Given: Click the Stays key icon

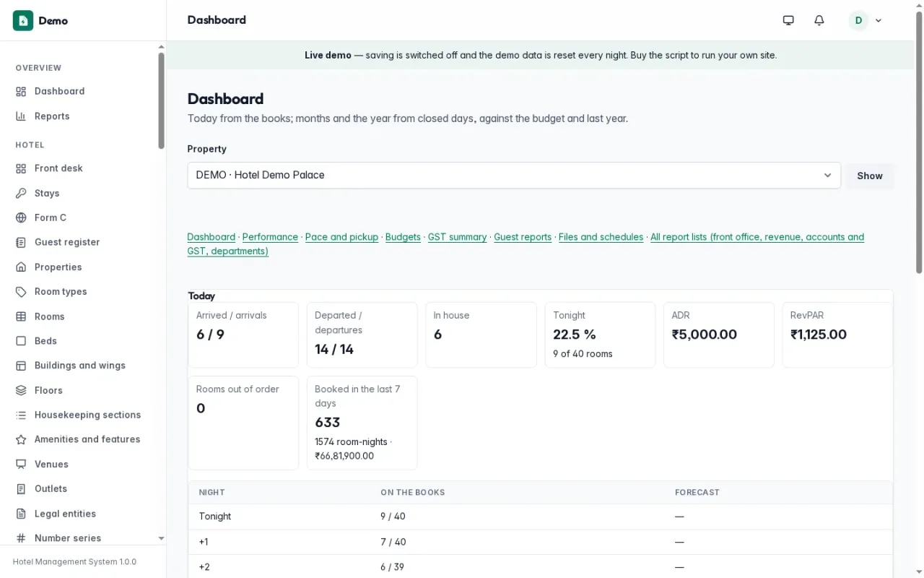Looking at the screenshot, I should click(21, 193).
